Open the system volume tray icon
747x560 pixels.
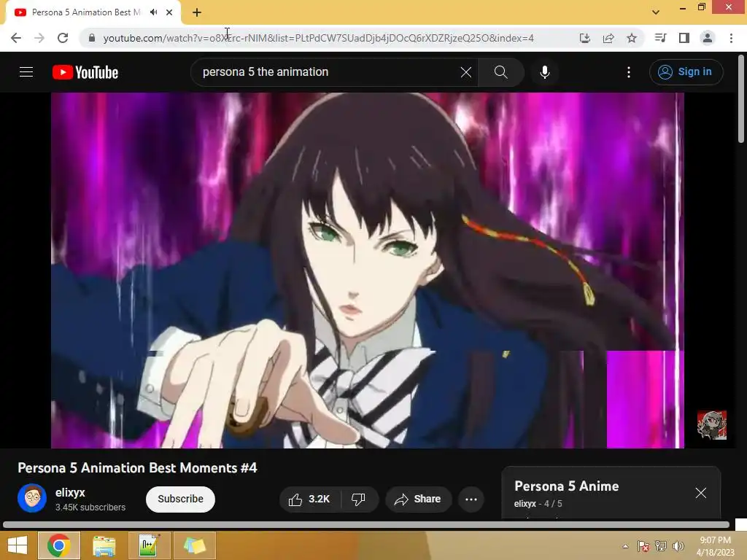pos(678,546)
